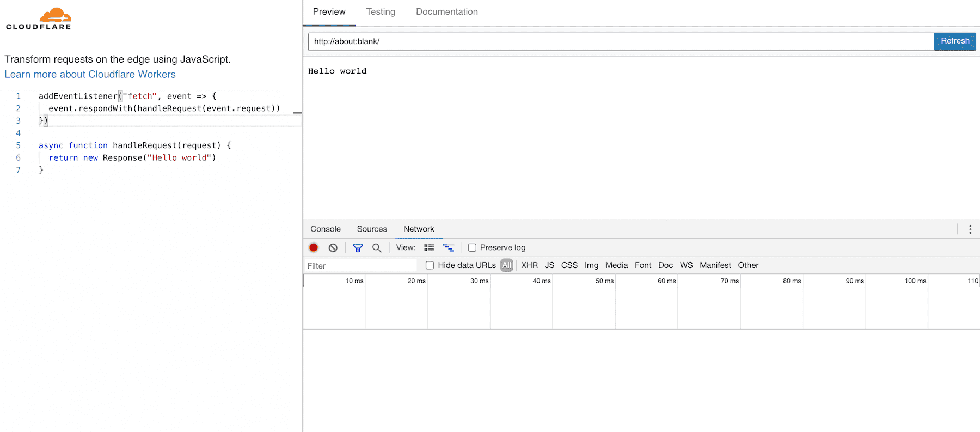Screen dimensions: 980x432
Task: Open the Testing tab
Action: (x=381, y=12)
